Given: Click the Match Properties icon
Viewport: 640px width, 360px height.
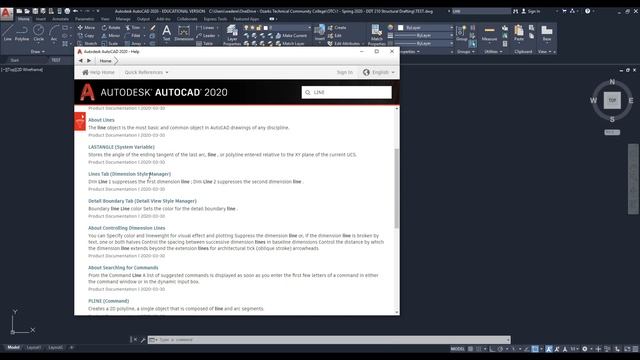Looking at the screenshot, I should point(376,34).
